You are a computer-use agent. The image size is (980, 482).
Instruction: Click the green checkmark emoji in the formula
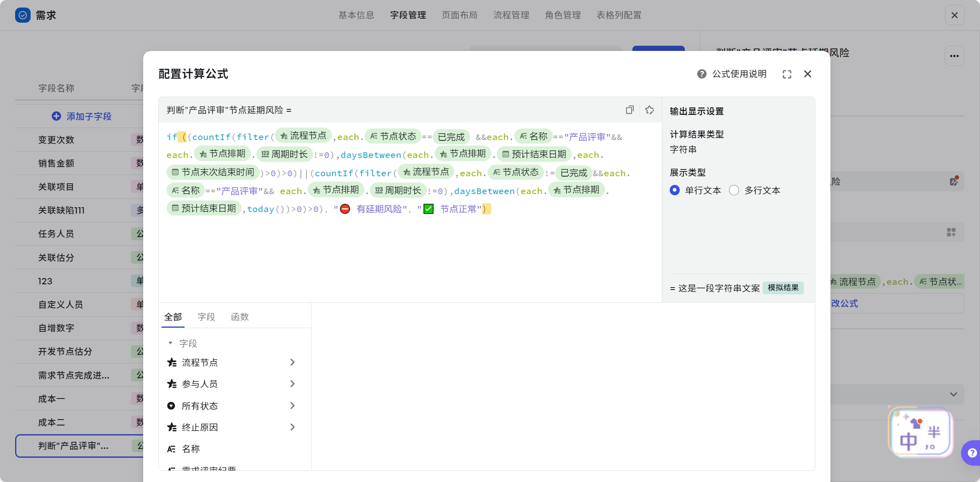[x=428, y=209]
